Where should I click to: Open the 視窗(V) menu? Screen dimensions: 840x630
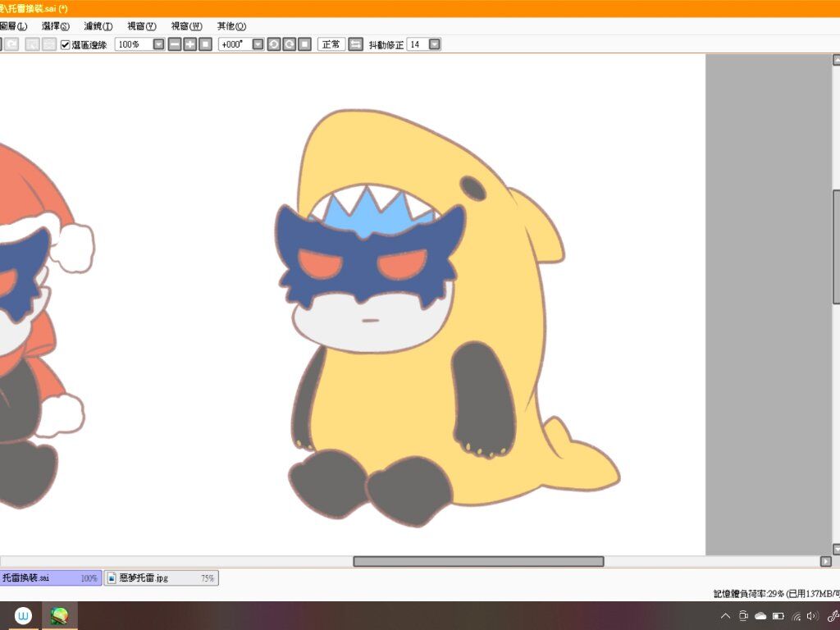pyautogui.click(x=141, y=25)
